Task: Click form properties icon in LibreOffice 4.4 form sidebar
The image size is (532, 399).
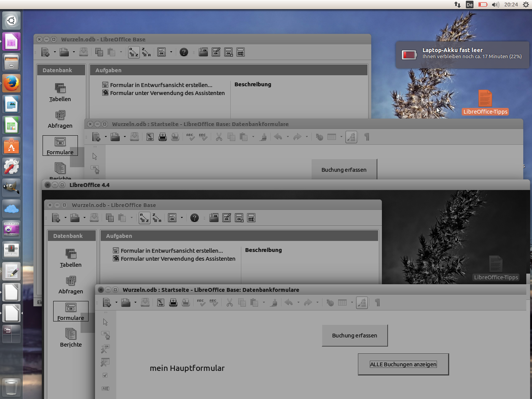Action: [x=105, y=362]
